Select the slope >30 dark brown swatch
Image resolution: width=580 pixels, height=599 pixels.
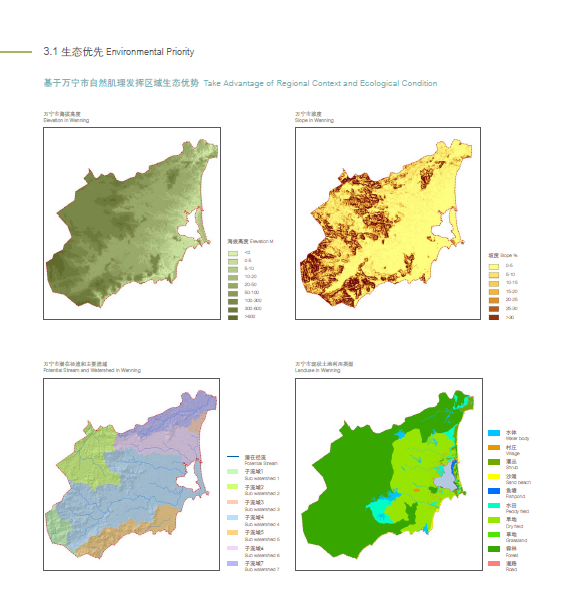(x=494, y=317)
